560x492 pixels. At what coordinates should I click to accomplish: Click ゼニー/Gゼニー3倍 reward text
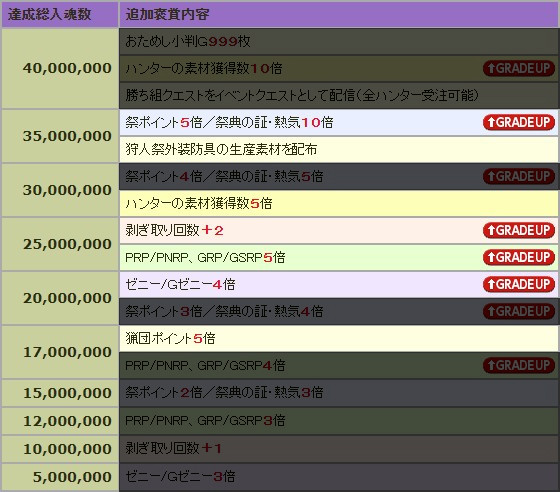tap(180, 476)
